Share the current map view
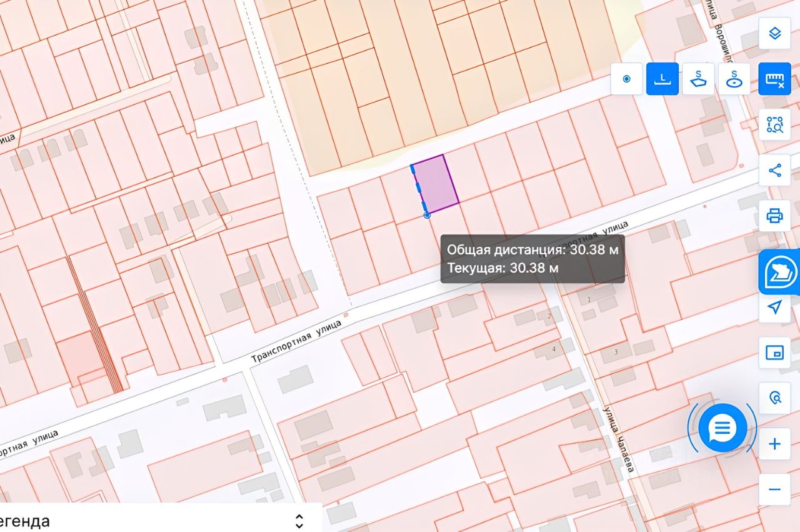This screenshot has height=532, width=800. pos(774,170)
